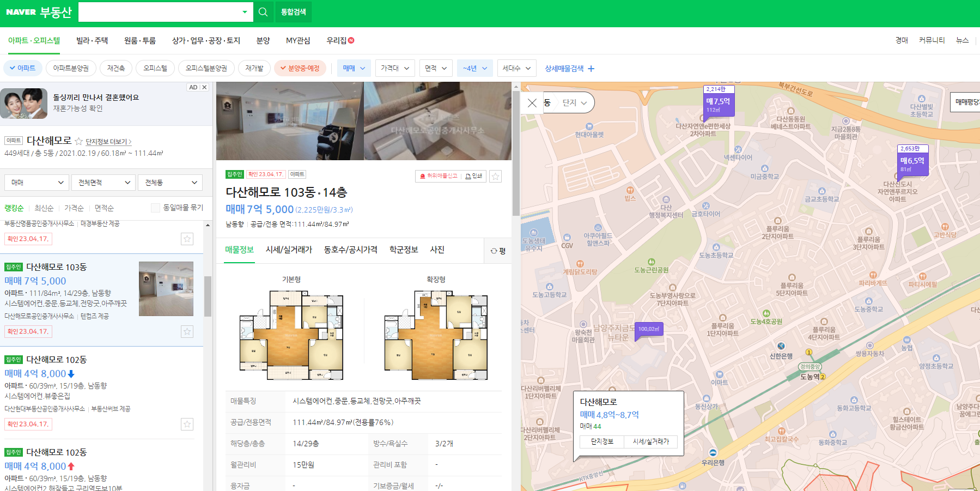Click the search magnifier icon

263,12
